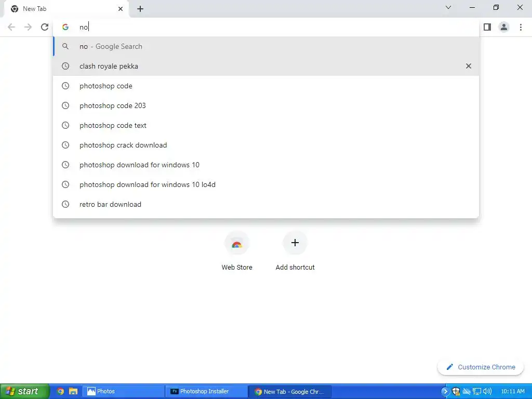The image size is (532, 399).
Task: Select 'retro bar download' suggestion
Action: pos(266,204)
